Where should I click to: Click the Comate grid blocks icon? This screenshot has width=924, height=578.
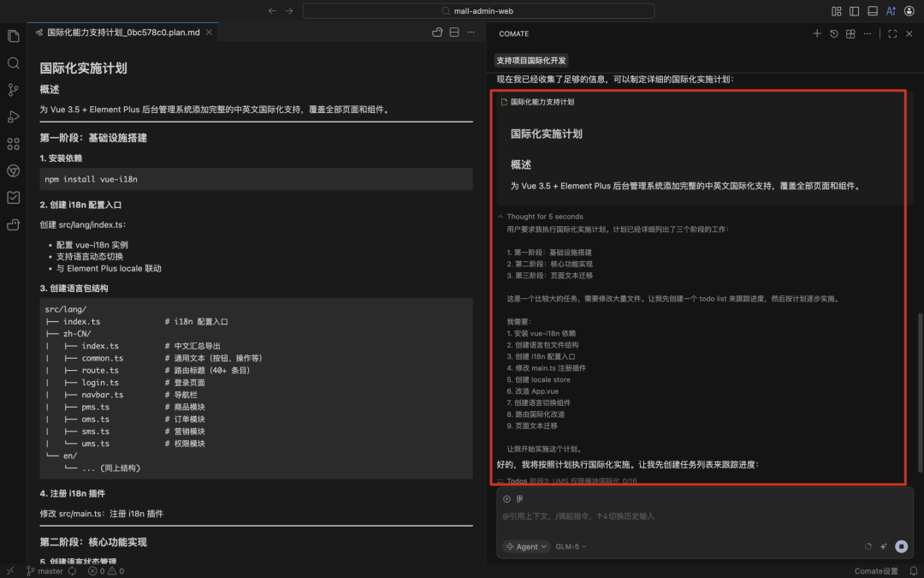pos(850,33)
